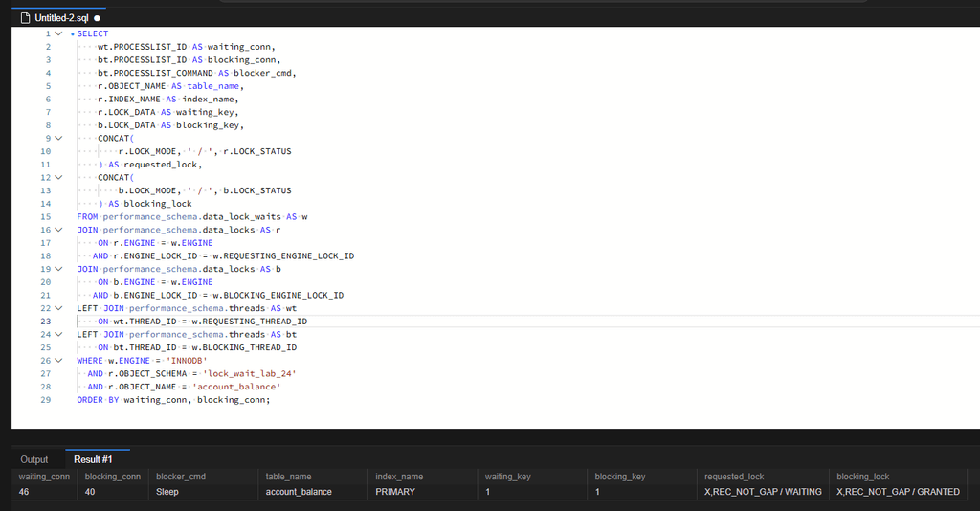Fold the JOIN data_locks AS b block
Viewport: 980px width, 511px height.
(x=58, y=269)
